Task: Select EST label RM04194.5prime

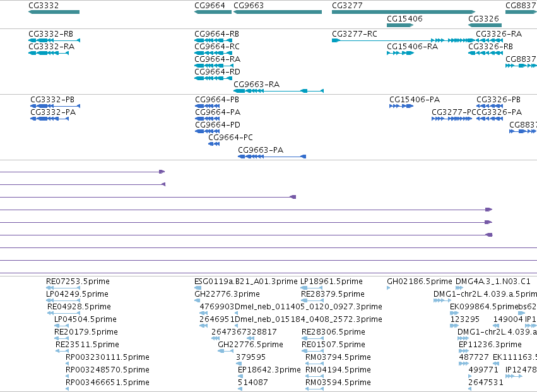Action: [x=338, y=370]
